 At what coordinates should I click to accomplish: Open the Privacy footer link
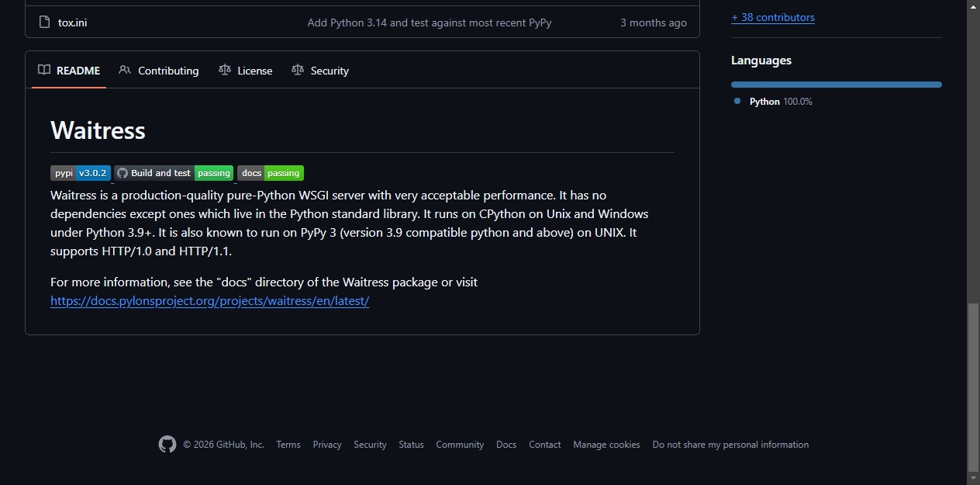pyautogui.click(x=327, y=445)
